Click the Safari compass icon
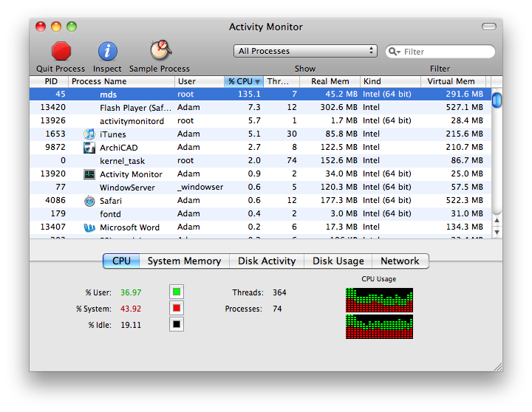 tap(89, 201)
